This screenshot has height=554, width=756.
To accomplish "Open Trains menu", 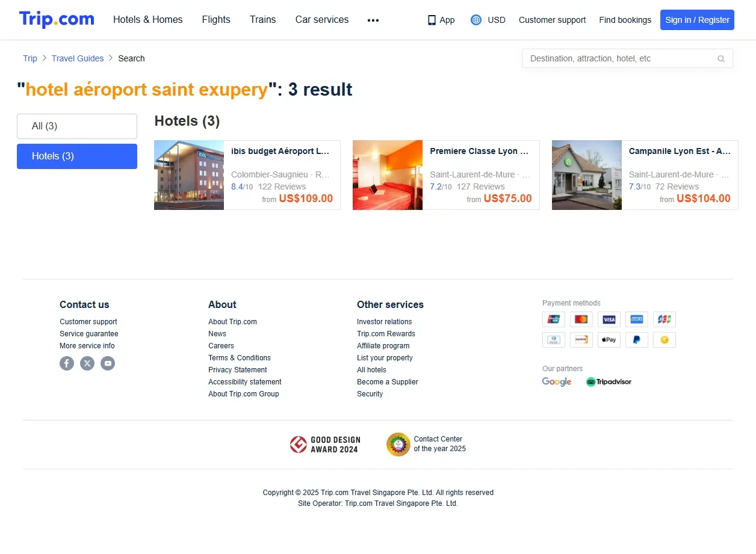I will [x=263, y=20].
